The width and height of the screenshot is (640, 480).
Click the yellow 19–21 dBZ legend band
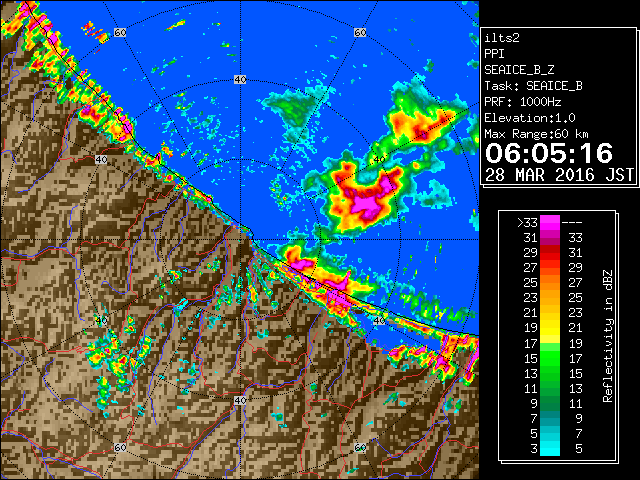click(550, 328)
